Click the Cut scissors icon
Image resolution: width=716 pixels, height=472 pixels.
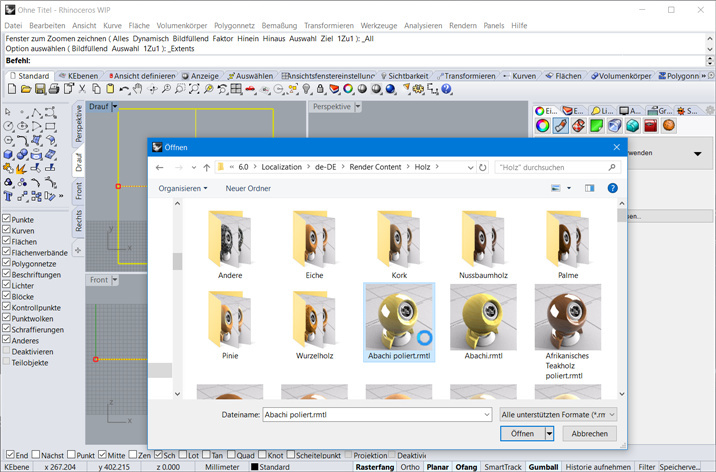click(82, 89)
